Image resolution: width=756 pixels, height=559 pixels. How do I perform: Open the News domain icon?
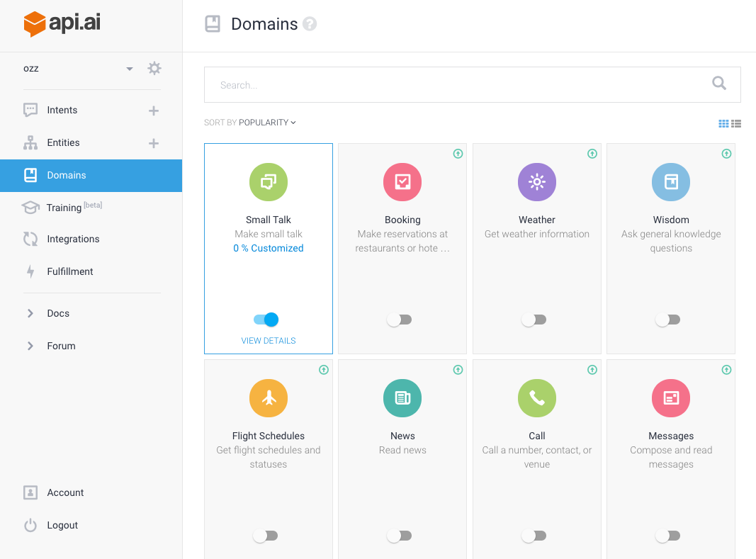coord(402,398)
